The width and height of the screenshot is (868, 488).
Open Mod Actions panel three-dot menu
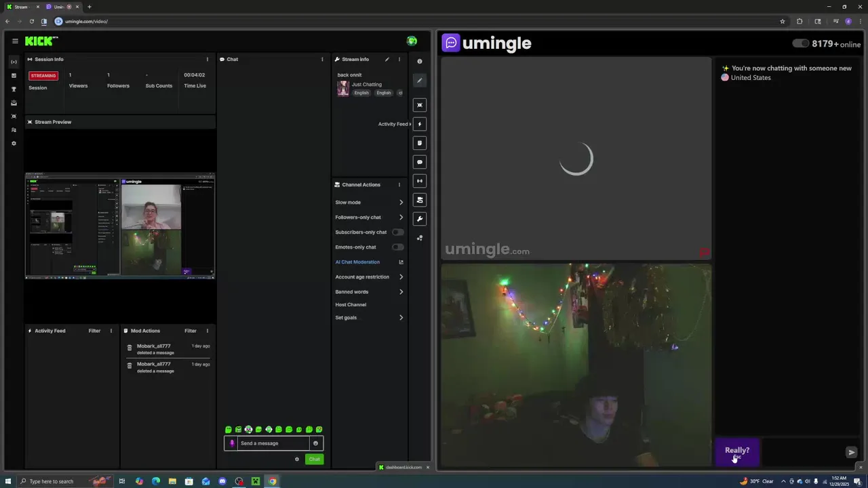tap(208, 331)
